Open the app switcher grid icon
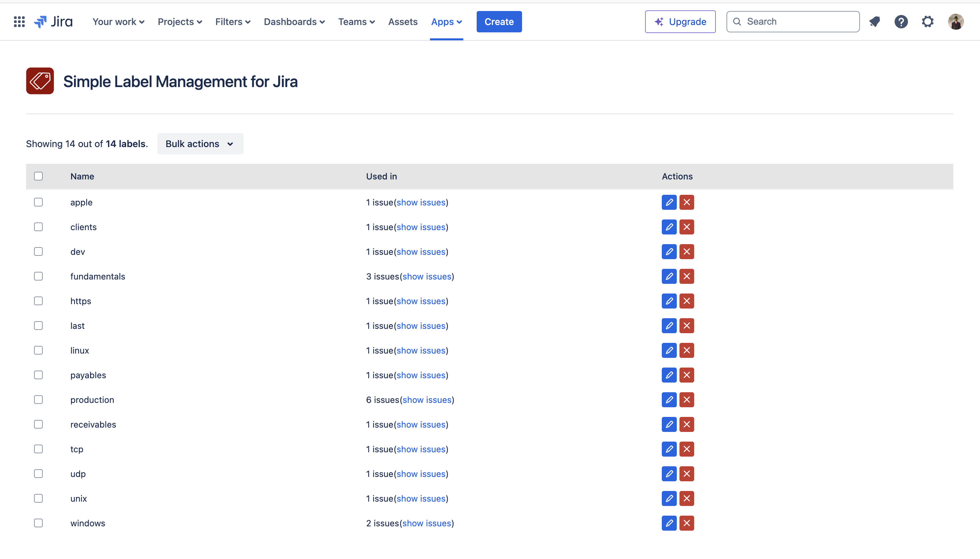 pyautogui.click(x=19, y=21)
